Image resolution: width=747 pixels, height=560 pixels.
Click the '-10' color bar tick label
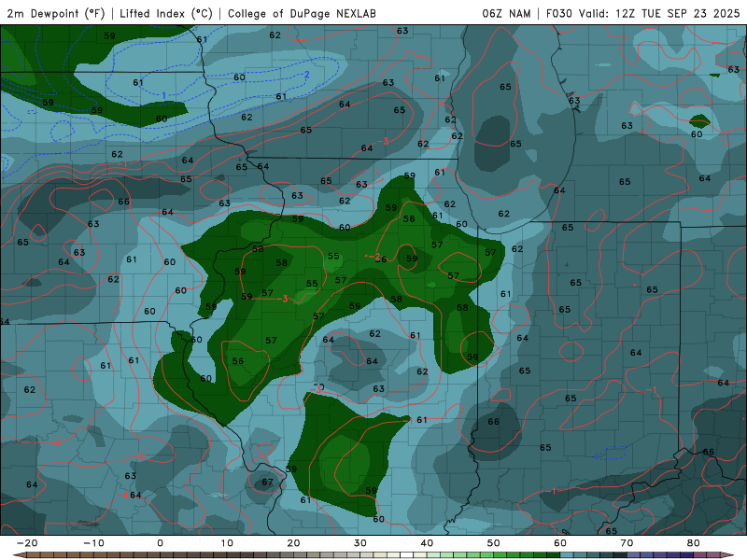click(93, 543)
